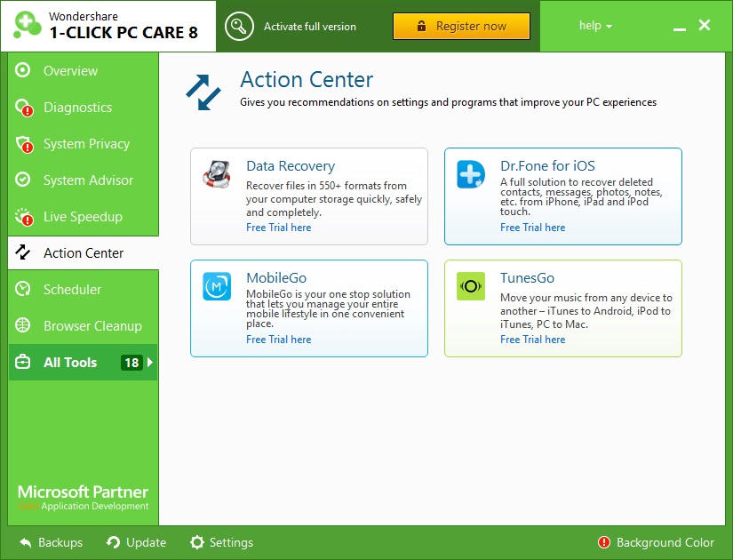Click the All Tools briefcase icon

(22, 362)
